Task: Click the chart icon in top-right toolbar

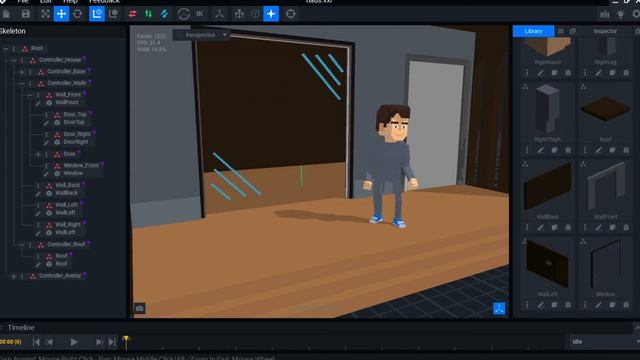Action: [604, 14]
